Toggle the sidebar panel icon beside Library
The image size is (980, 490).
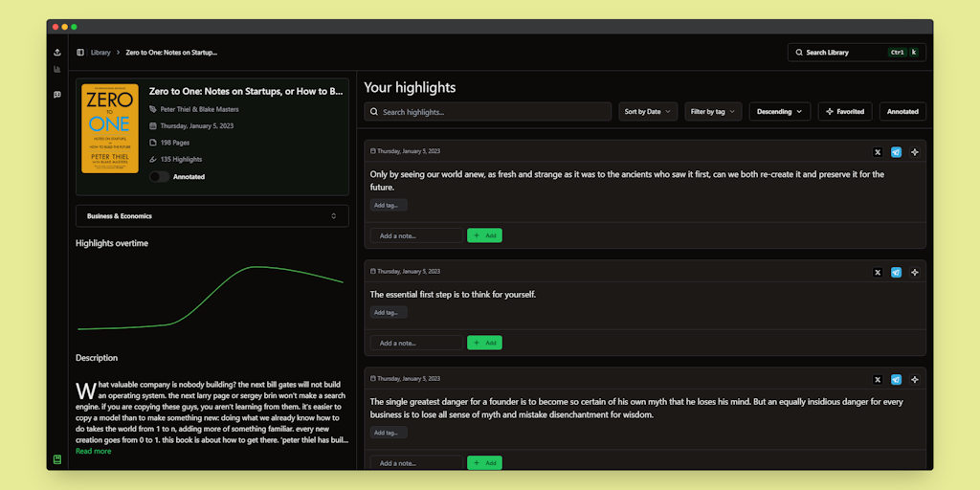click(x=80, y=53)
